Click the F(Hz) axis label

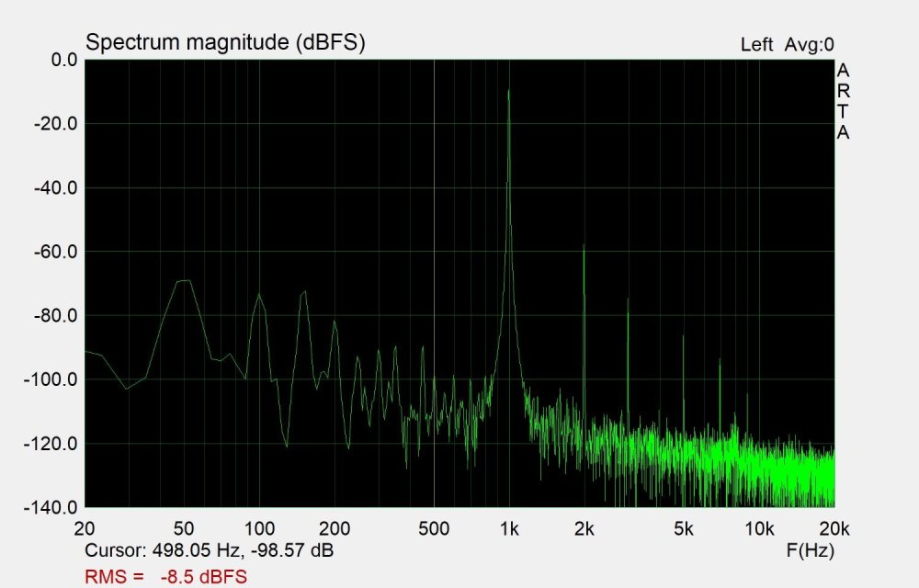coord(811,551)
